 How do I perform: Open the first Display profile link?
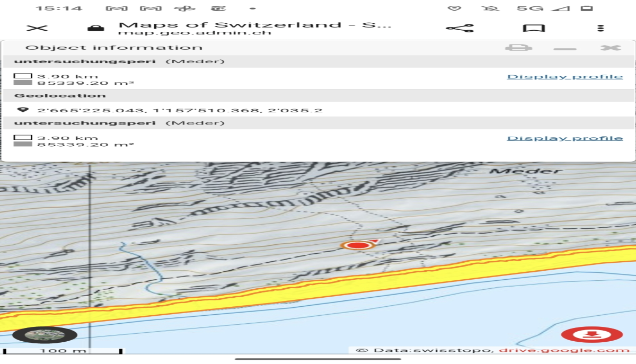(564, 76)
